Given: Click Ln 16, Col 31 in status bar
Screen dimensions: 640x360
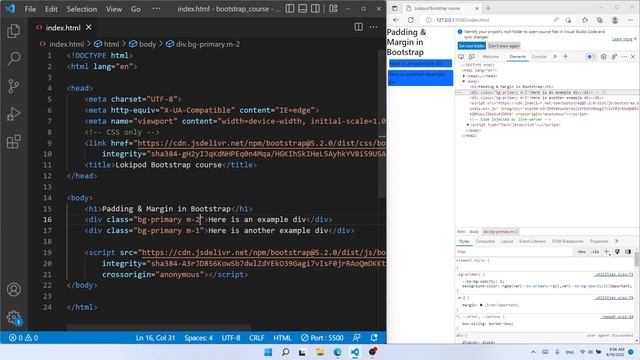Looking at the screenshot, I should [x=155, y=338].
